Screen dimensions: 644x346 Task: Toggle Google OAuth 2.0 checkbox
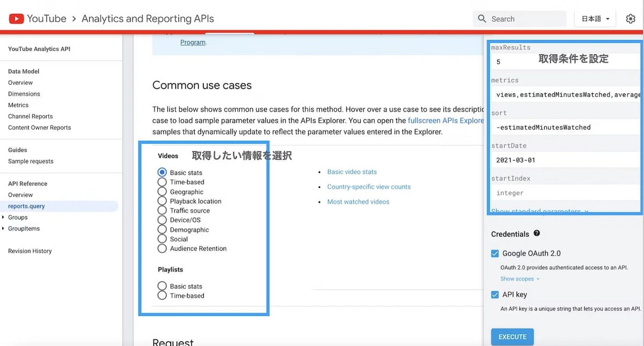(x=495, y=253)
